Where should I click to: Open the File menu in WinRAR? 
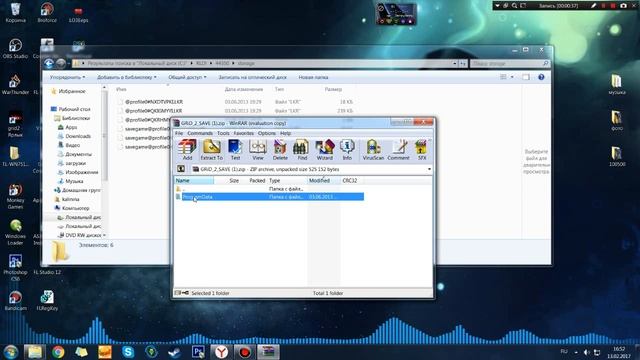(x=179, y=133)
